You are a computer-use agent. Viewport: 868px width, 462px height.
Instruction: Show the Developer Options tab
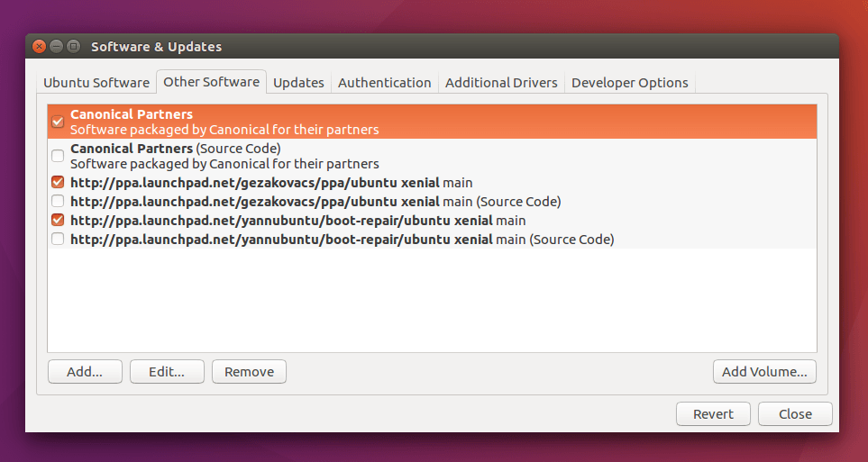[629, 83]
